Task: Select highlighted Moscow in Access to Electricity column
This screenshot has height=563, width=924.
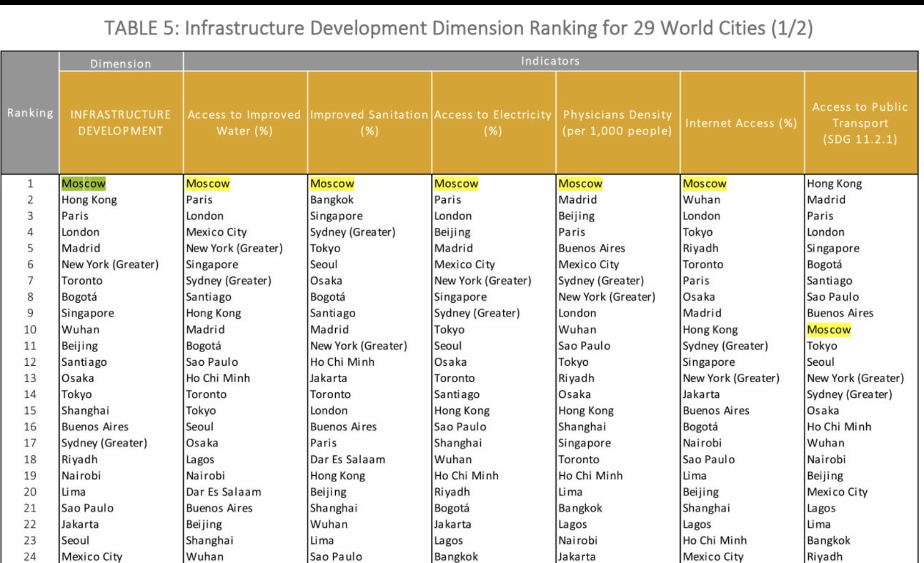Action: (456, 183)
